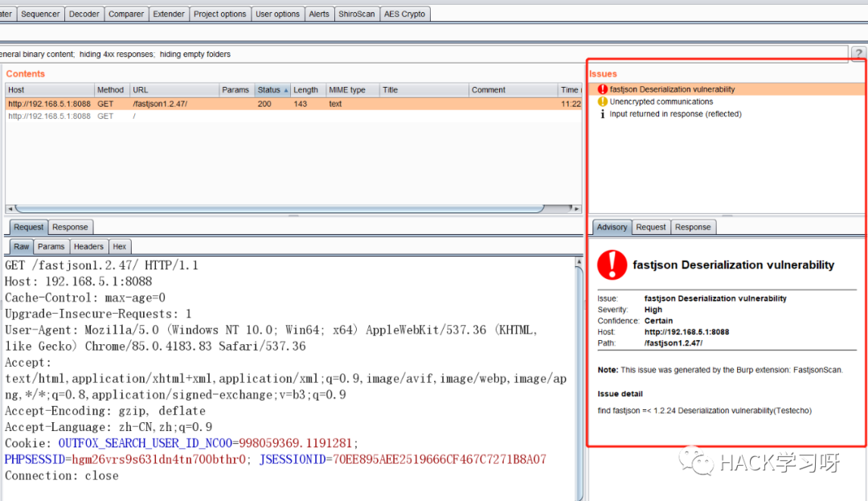The height and width of the screenshot is (501, 868).
Task: Go to Project options tab
Action: 219,14
